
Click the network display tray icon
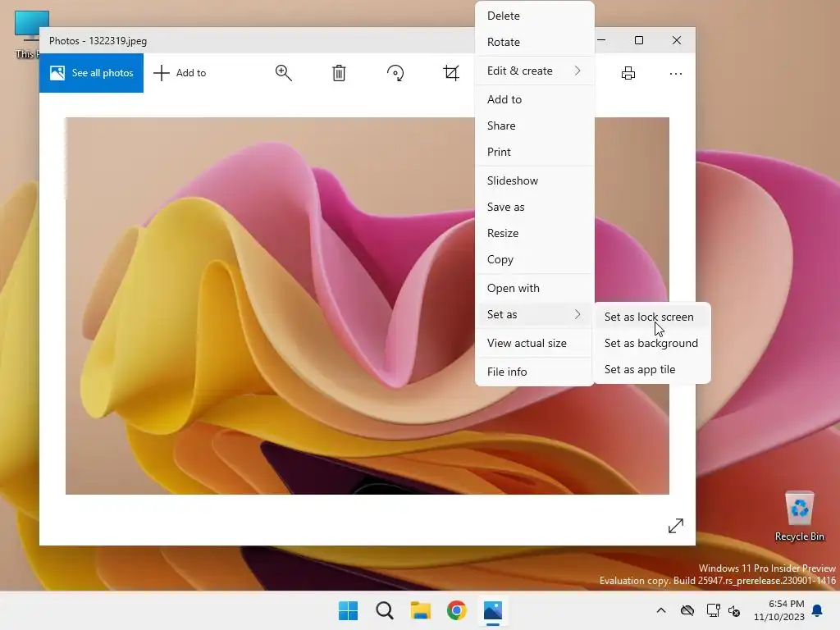pyautogui.click(x=713, y=610)
